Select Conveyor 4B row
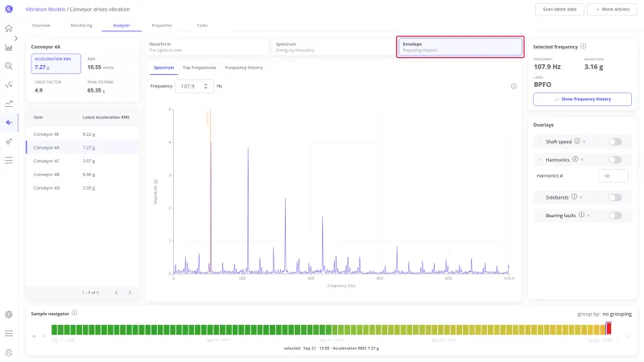 pyautogui.click(x=83, y=175)
